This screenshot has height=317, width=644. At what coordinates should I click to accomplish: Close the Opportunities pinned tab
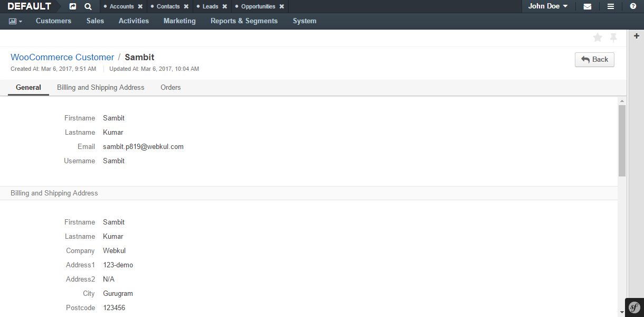coord(281,6)
